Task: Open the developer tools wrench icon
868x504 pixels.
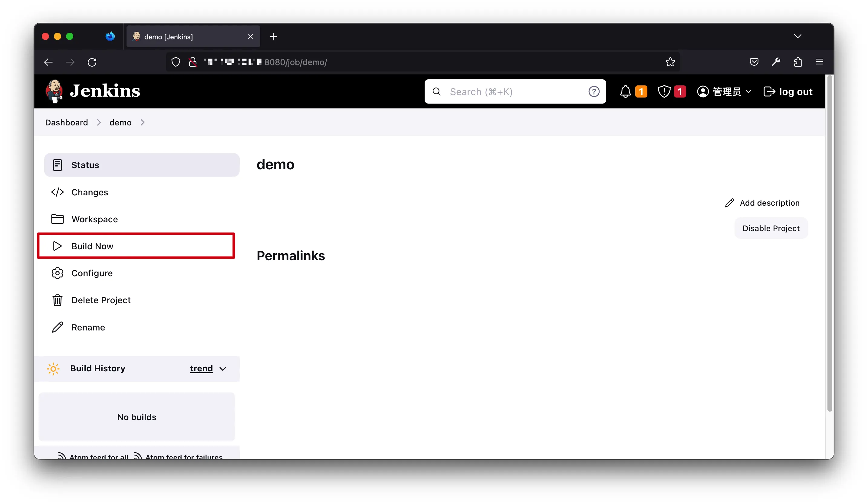Action: pyautogui.click(x=776, y=62)
